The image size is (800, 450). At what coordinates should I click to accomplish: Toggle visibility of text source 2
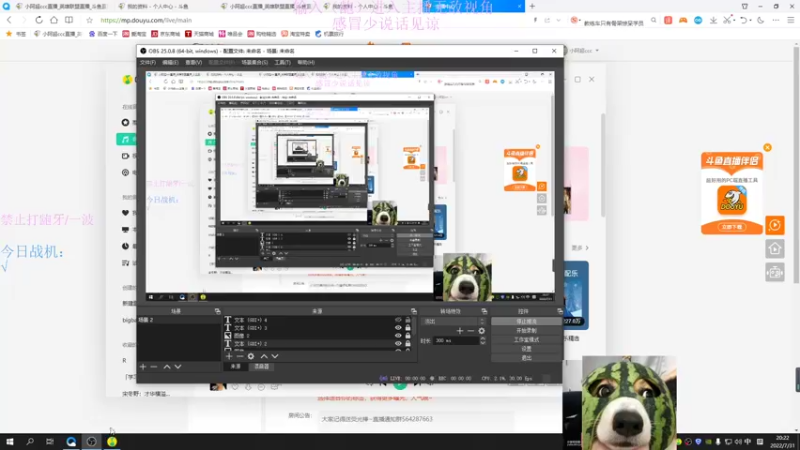[398, 343]
